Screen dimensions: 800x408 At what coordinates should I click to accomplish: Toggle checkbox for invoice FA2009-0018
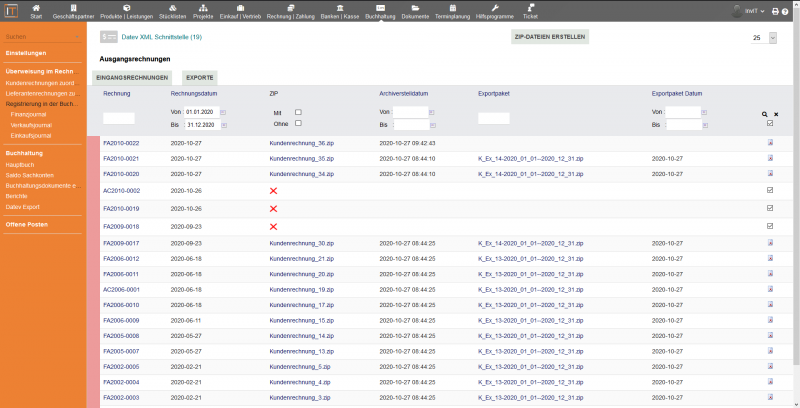coord(770,226)
